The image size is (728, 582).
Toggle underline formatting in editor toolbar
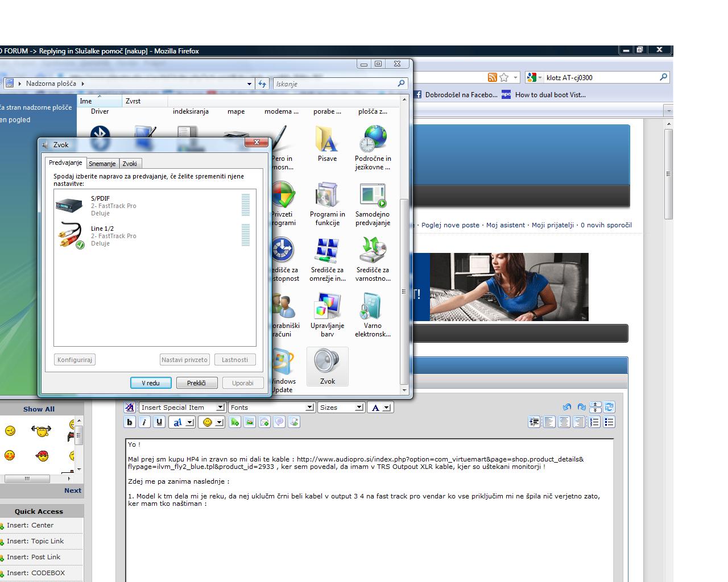coord(159,422)
